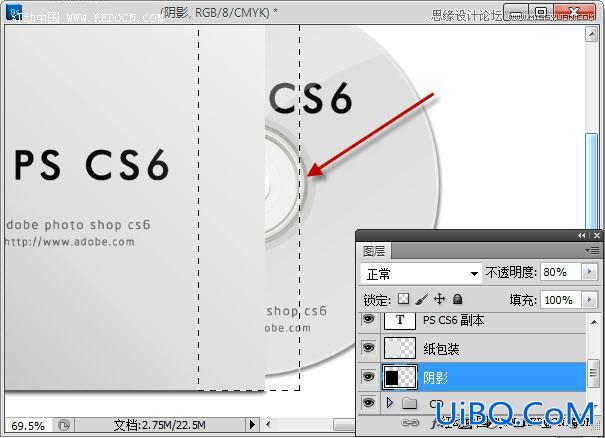Click the zoom percentage field 69.5%
The height and width of the screenshot is (438, 605).
click(x=28, y=426)
